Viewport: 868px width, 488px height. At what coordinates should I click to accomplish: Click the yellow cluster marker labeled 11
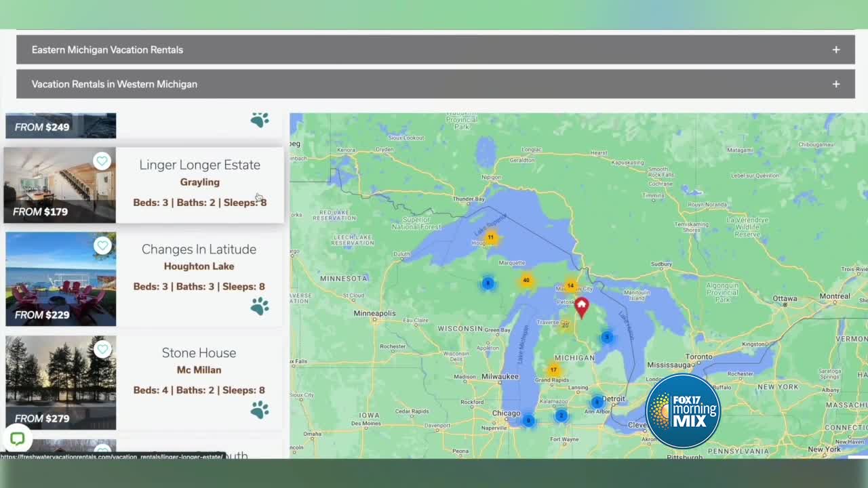click(490, 237)
